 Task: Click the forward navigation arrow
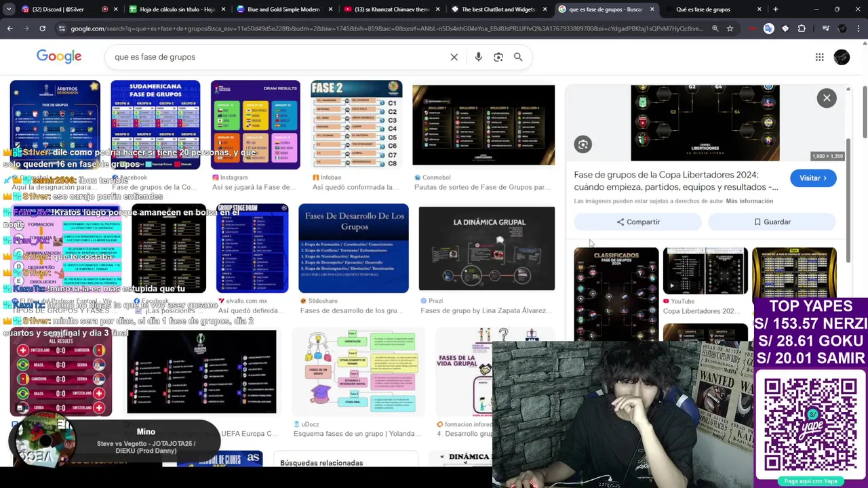point(26,28)
